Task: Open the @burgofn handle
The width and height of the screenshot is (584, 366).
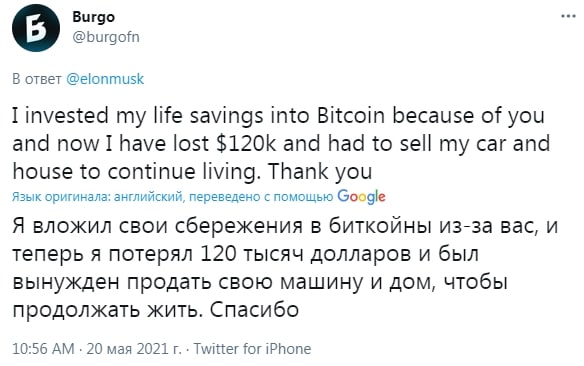Action: coord(106,37)
